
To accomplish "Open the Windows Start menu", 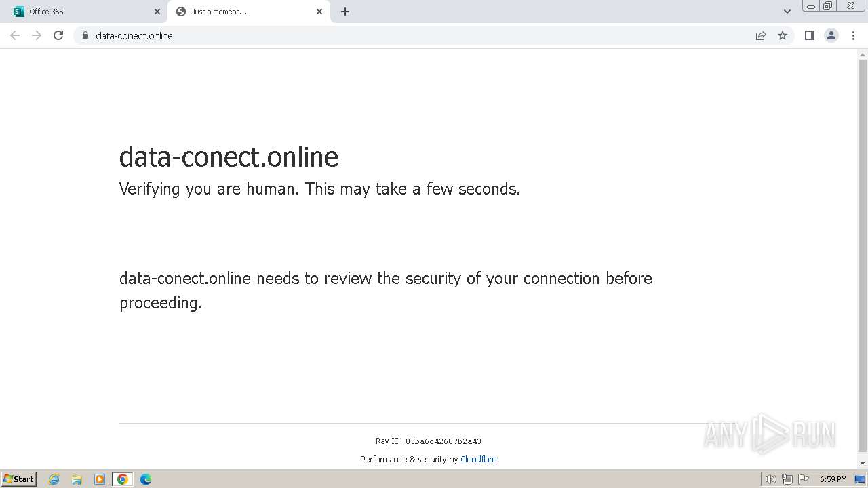I will click(x=19, y=479).
